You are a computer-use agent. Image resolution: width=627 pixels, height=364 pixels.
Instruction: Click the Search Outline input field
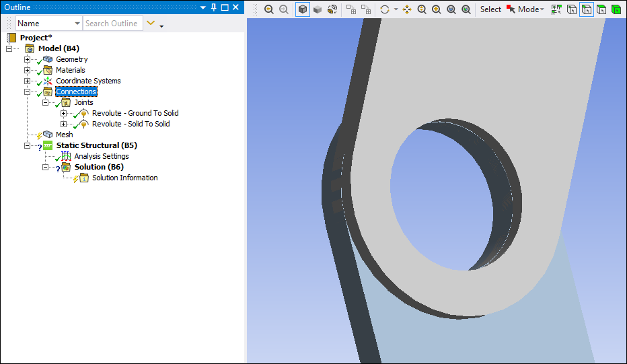pos(112,24)
